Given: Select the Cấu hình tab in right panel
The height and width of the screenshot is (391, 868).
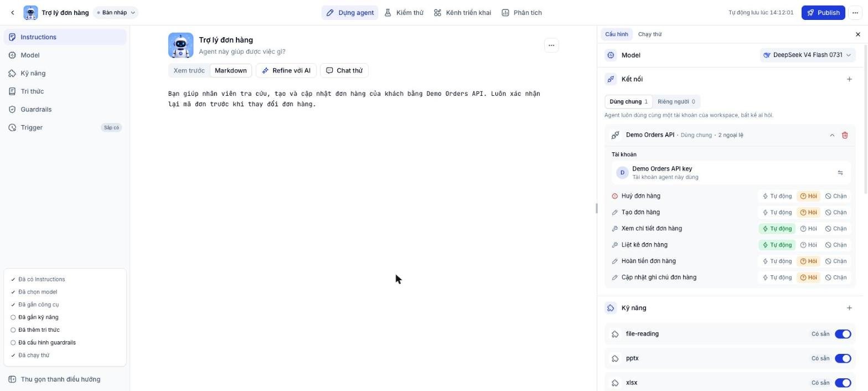Looking at the screenshot, I should (x=616, y=34).
